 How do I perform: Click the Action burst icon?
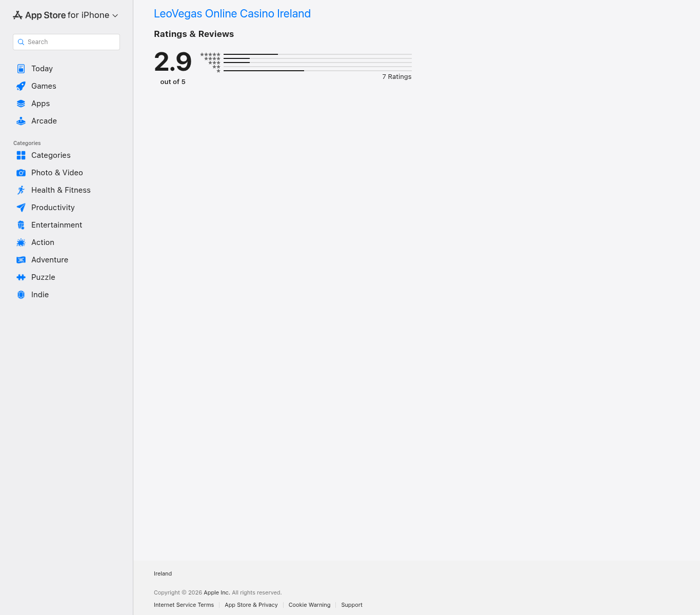pos(21,242)
